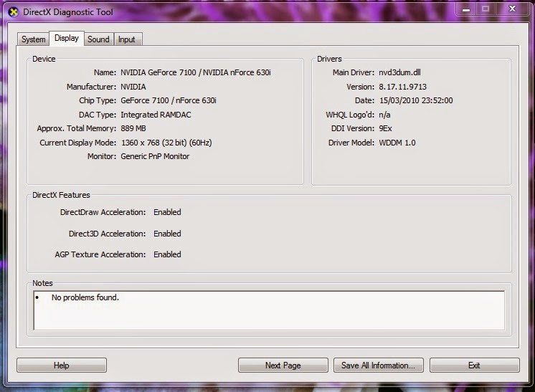Close the window with the X button
The height and width of the screenshot is (392, 535).
512,9
